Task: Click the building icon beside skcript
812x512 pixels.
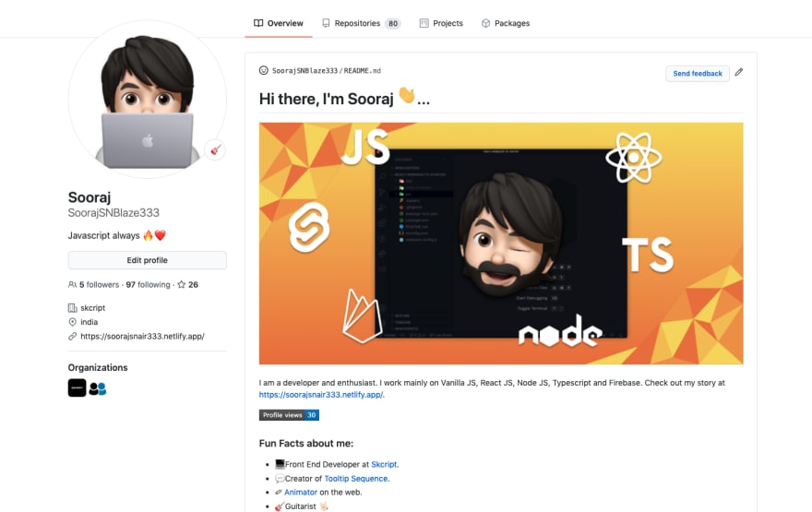Action: pyautogui.click(x=73, y=308)
